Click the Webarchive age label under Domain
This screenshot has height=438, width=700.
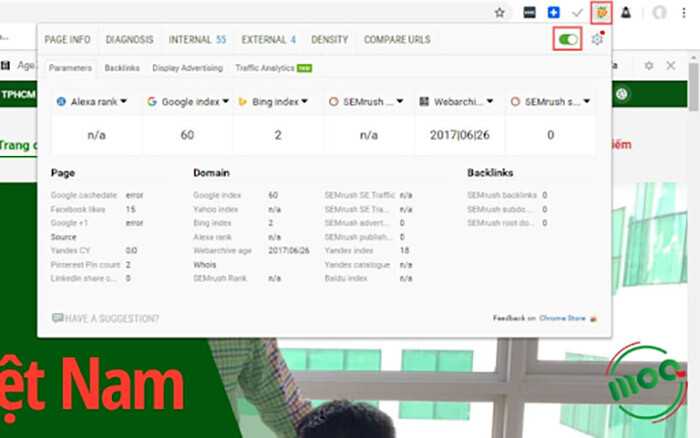(x=222, y=250)
